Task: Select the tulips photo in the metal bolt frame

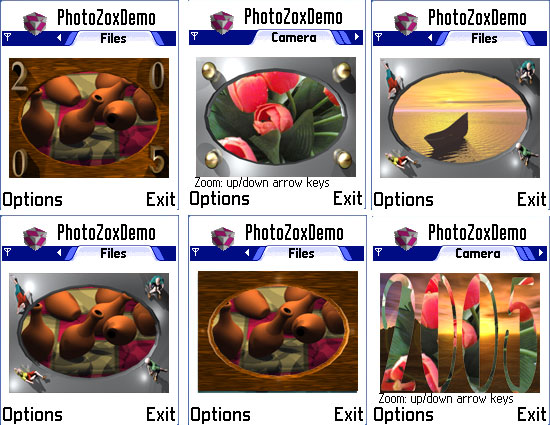Action: click(276, 117)
